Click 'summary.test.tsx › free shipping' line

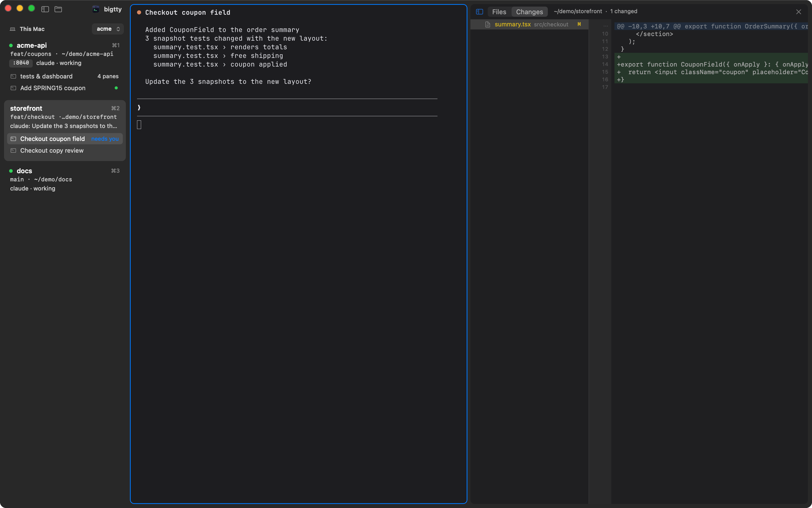coord(218,56)
